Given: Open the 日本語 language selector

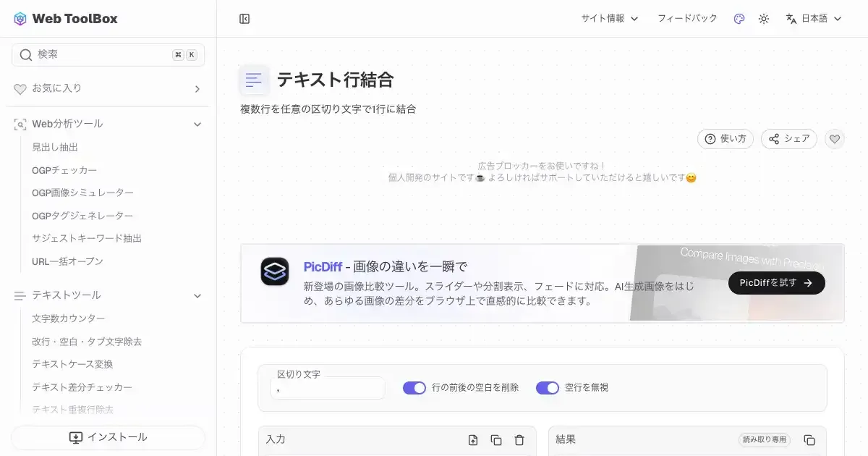Looking at the screenshot, I should click(814, 19).
